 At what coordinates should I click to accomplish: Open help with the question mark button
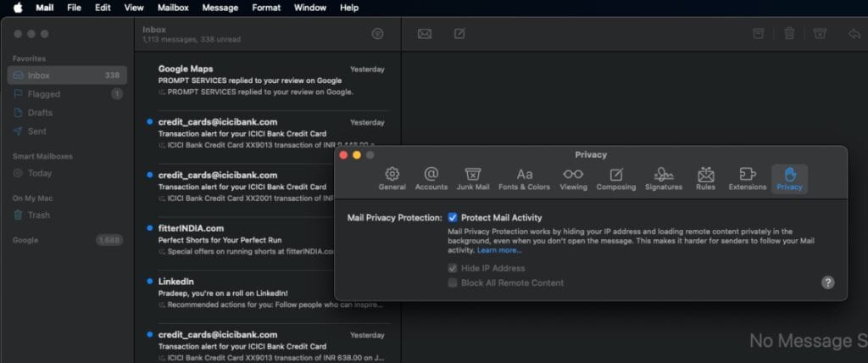coord(827,282)
